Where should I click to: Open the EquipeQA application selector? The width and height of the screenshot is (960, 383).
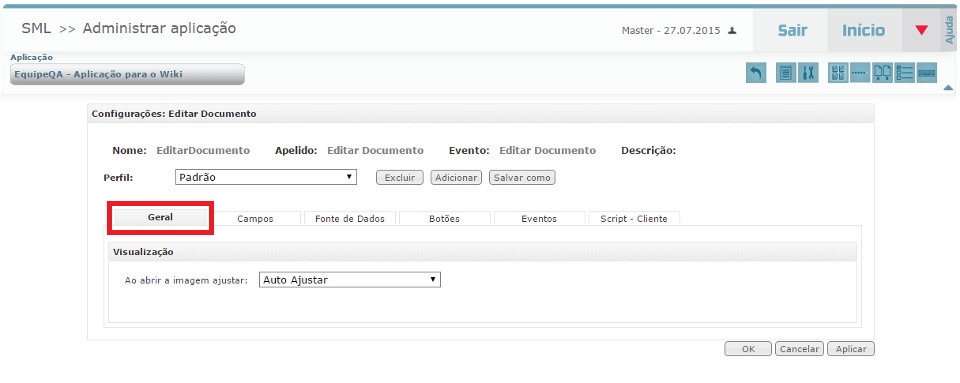(x=127, y=75)
